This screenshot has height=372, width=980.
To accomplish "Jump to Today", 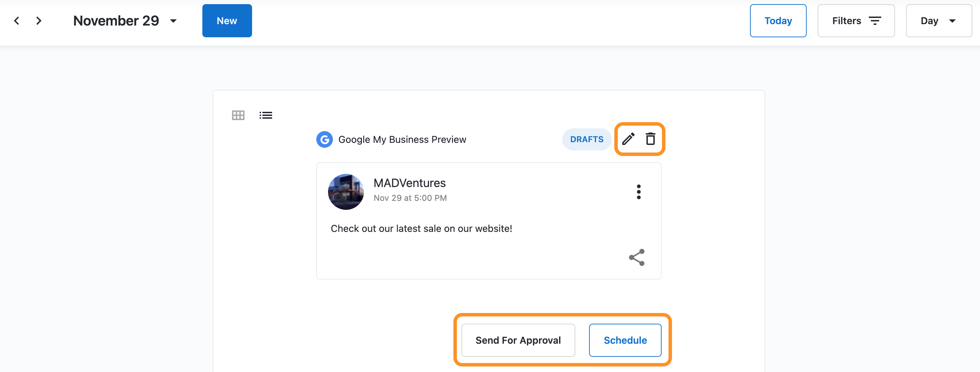I will (x=778, y=21).
